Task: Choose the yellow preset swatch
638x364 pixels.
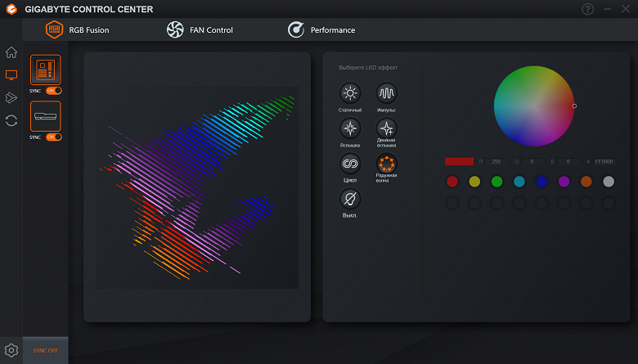Action: [x=475, y=182]
